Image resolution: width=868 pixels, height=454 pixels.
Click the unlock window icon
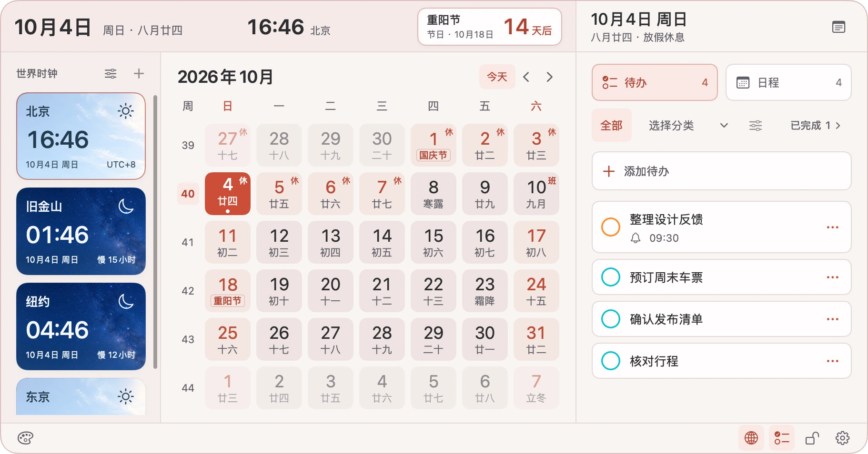click(x=812, y=438)
